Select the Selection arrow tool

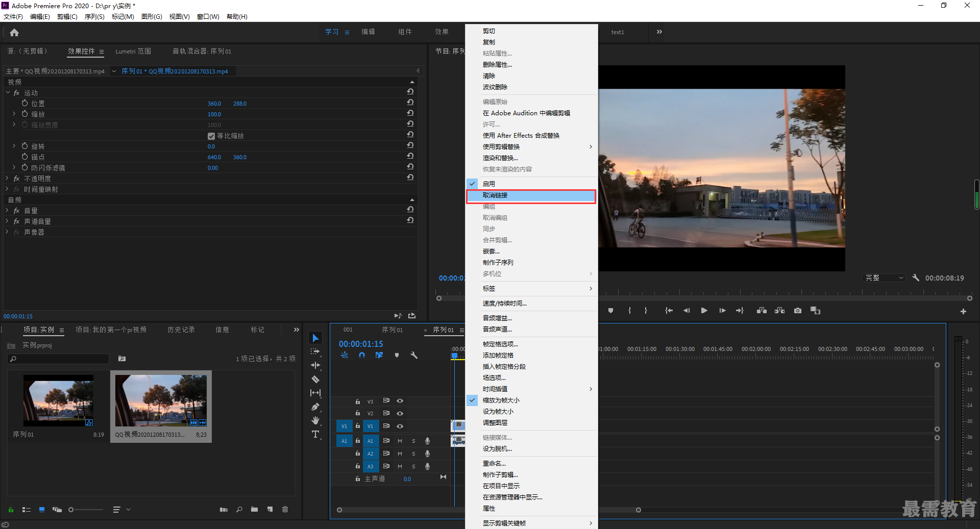pos(315,338)
